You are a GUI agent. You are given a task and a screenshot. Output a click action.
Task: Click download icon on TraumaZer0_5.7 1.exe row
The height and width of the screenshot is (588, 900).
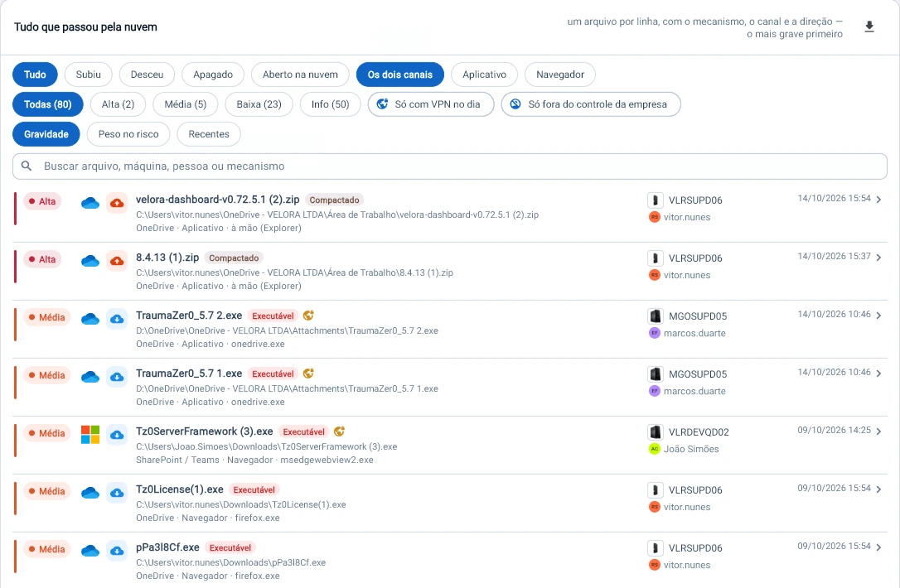pos(117,377)
